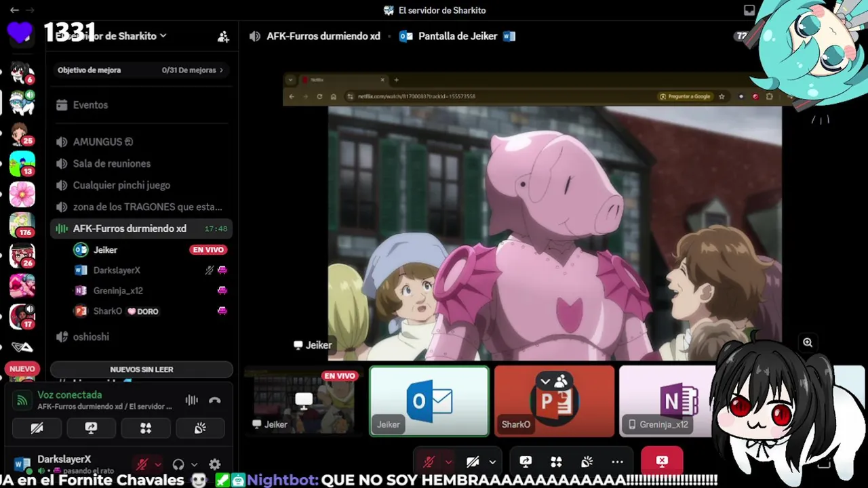The width and height of the screenshot is (868, 488).
Task: Disconnect from voice with phone icon
Action: pos(215,400)
